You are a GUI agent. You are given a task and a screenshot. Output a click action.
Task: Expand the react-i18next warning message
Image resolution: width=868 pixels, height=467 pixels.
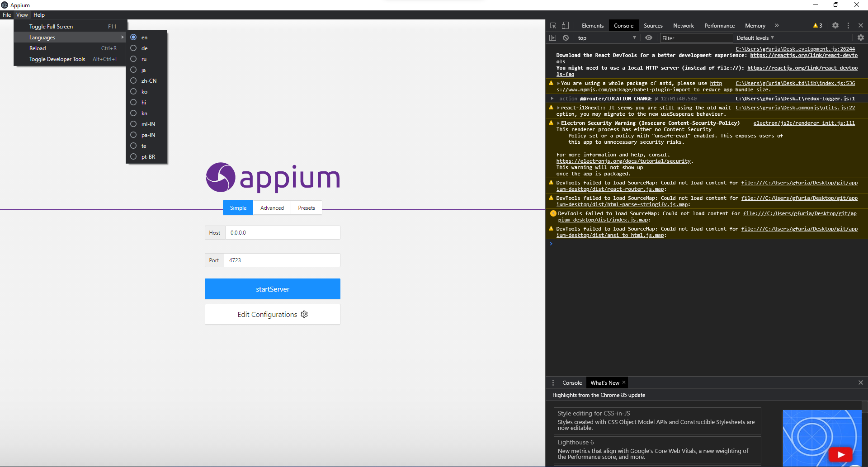click(x=558, y=108)
